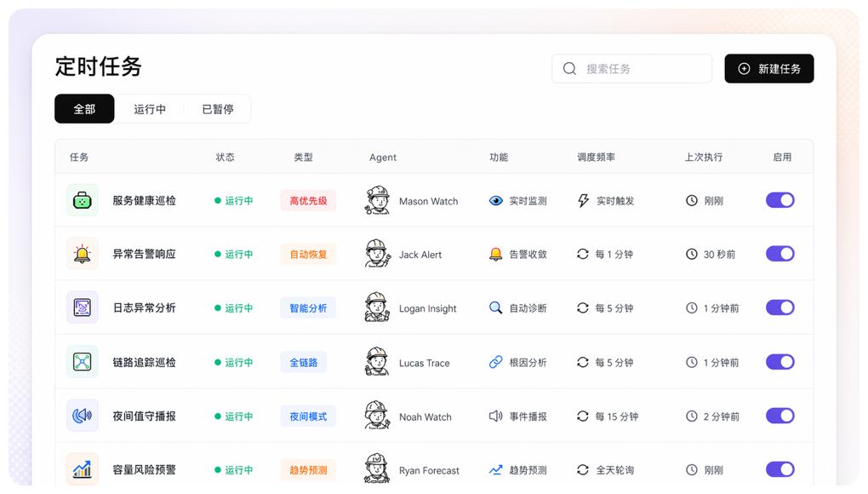Click the 容量风险预警 task name

144,469
